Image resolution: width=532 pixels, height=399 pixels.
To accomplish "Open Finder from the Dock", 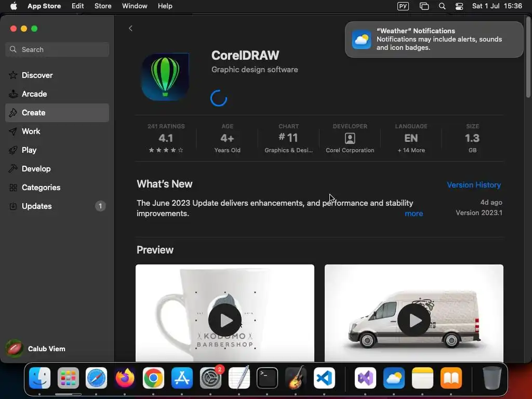I will point(39,378).
